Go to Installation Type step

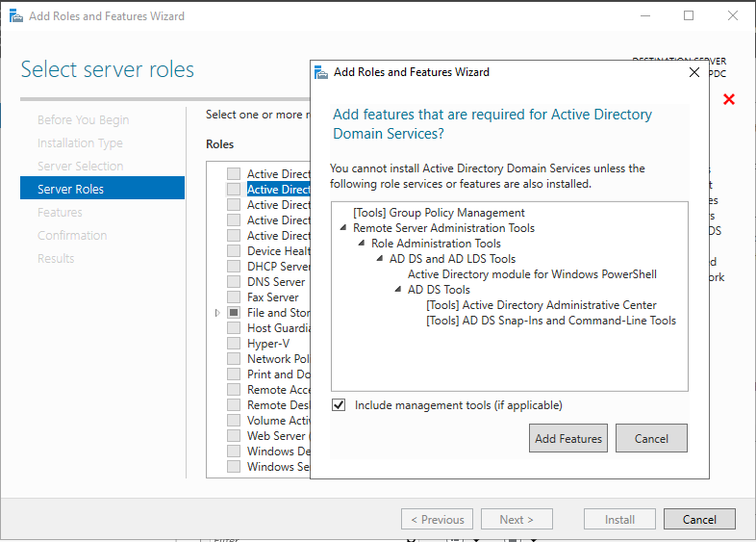tap(80, 142)
